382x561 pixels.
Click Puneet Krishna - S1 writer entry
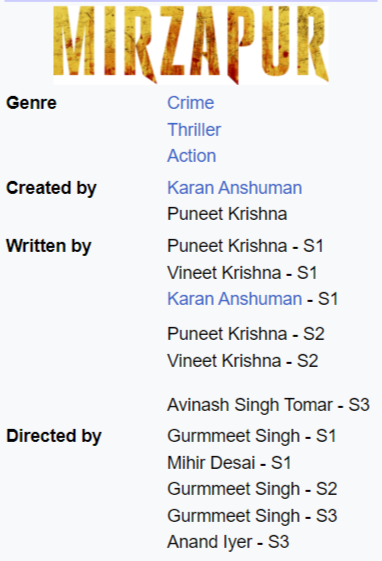pyautogui.click(x=245, y=246)
